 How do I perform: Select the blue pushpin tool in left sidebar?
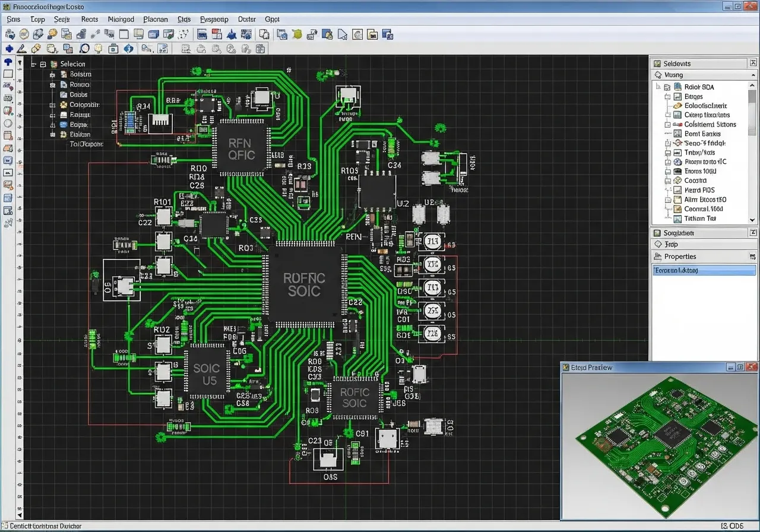tap(8, 62)
